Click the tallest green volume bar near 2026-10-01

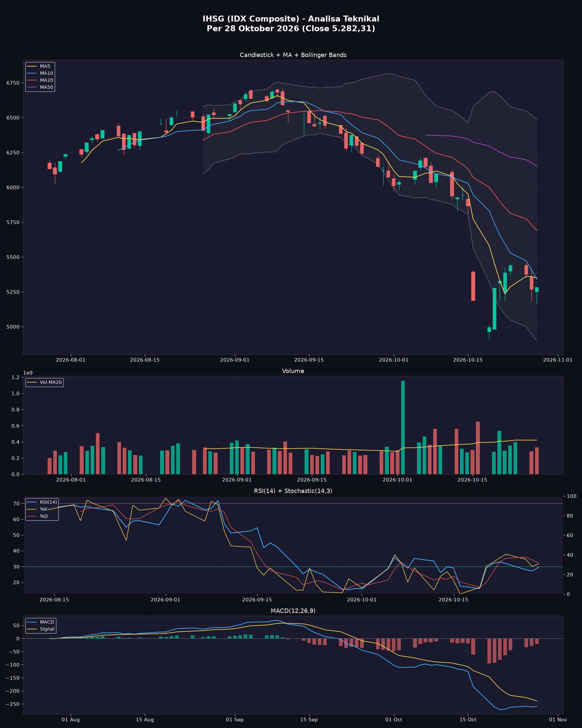click(403, 428)
